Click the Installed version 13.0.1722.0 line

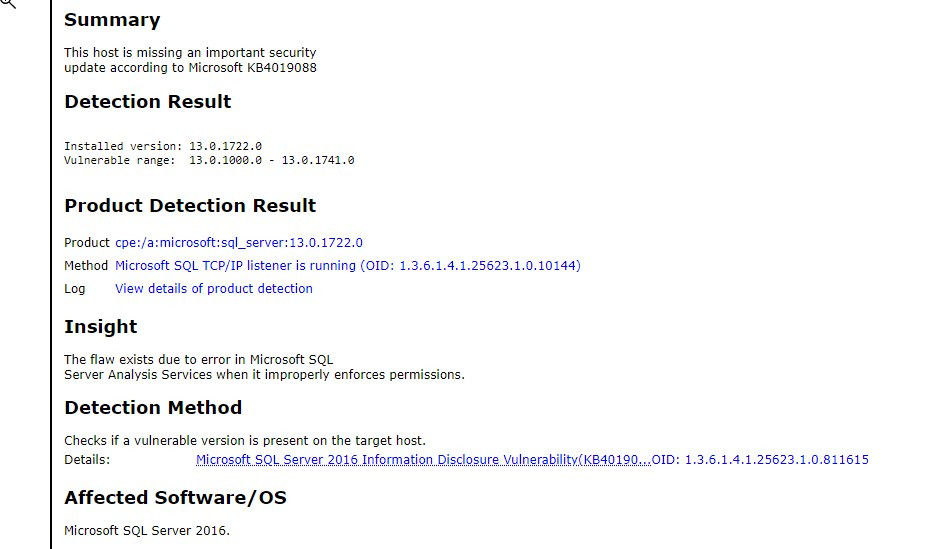pyautogui.click(x=163, y=146)
